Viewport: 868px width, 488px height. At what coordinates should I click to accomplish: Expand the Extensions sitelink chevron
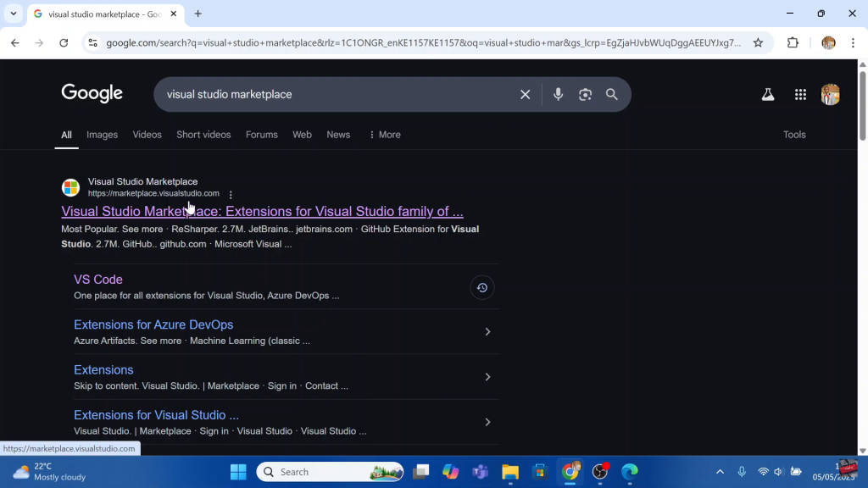(487, 377)
